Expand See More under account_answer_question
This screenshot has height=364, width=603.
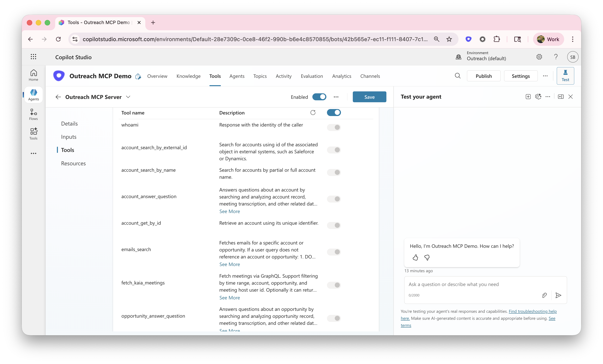pos(230,211)
